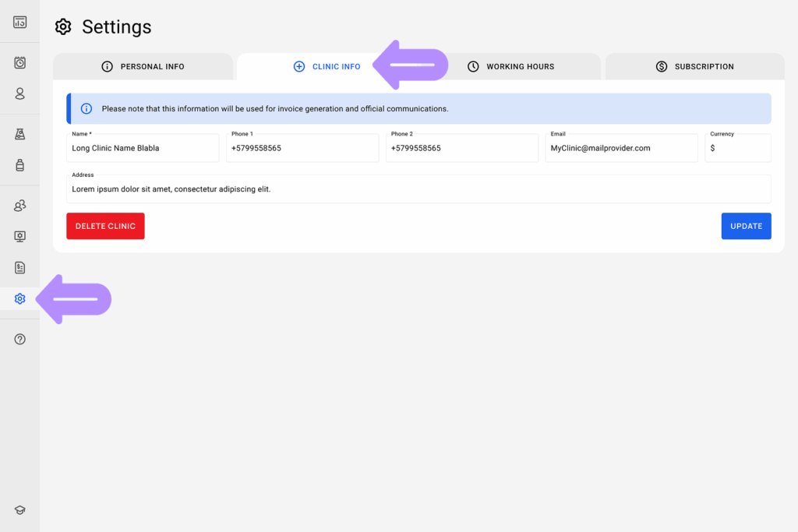
Task: Focus the Email field
Action: click(621, 148)
